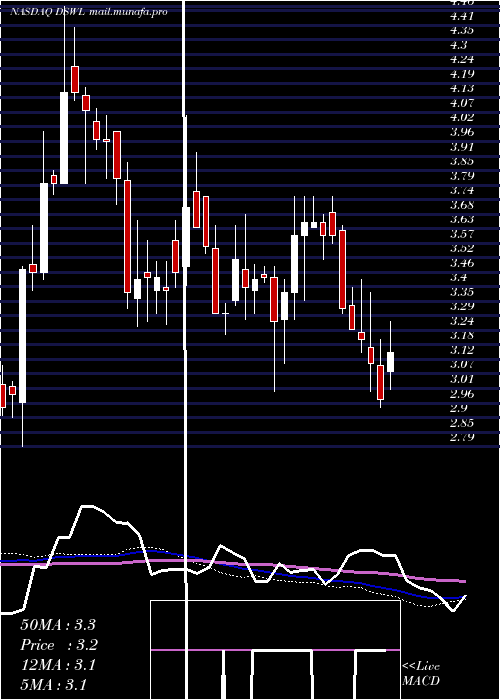Select the 3.46 price axis label
Viewport: 500px width, 700px height.
click(462, 263)
